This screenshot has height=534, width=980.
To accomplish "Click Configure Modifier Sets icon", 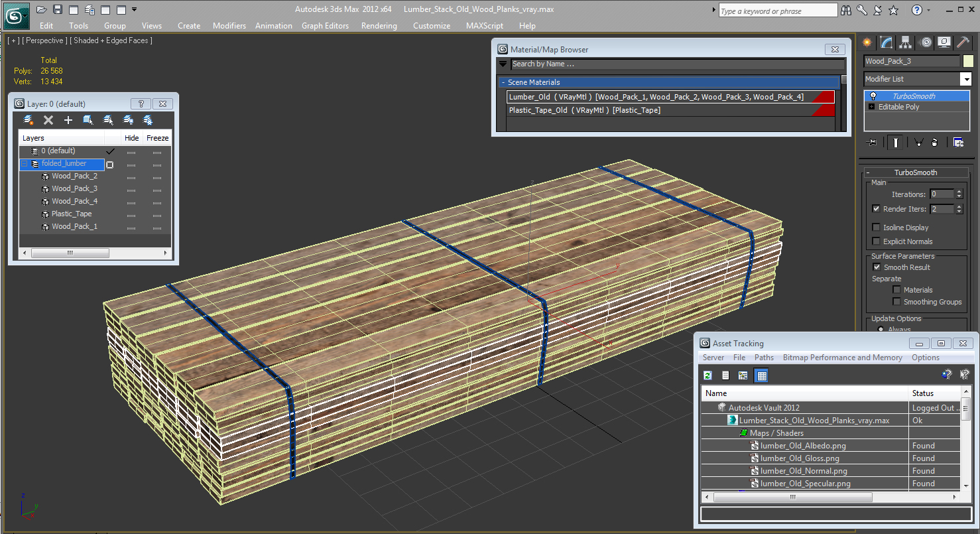I will [x=958, y=142].
